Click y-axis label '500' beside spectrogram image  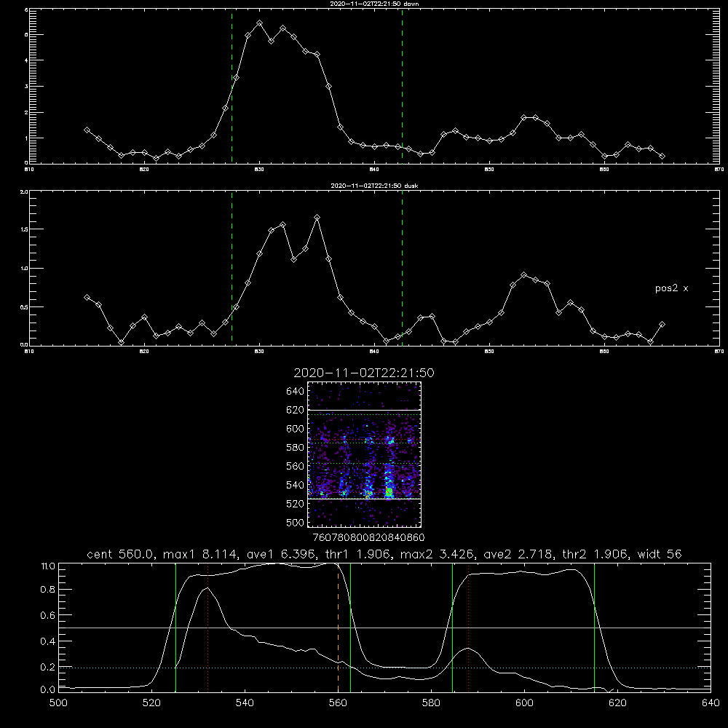point(296,522)
